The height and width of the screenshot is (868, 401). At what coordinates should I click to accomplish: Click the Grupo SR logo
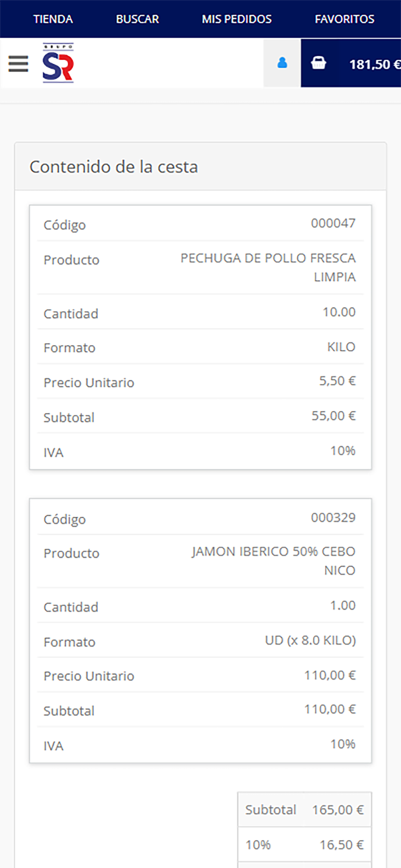[58, 63]
